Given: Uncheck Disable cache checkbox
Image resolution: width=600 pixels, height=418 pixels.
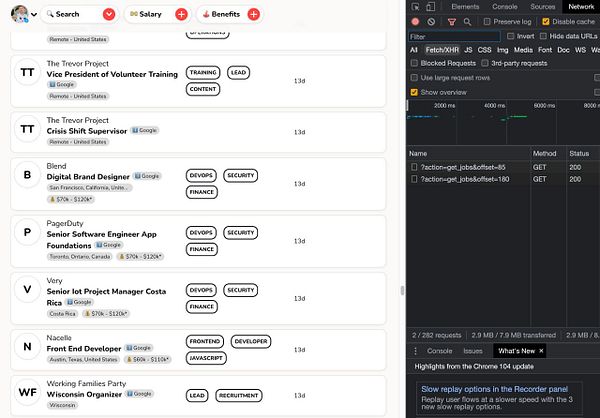Looking at the screenshot, I should [x=546, y=22].
